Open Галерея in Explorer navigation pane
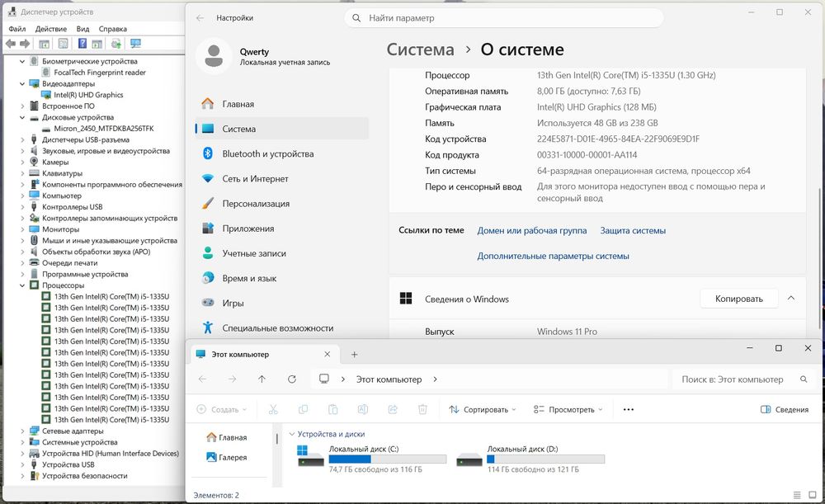This screenshot has height=504, width=825. (227, 457)
